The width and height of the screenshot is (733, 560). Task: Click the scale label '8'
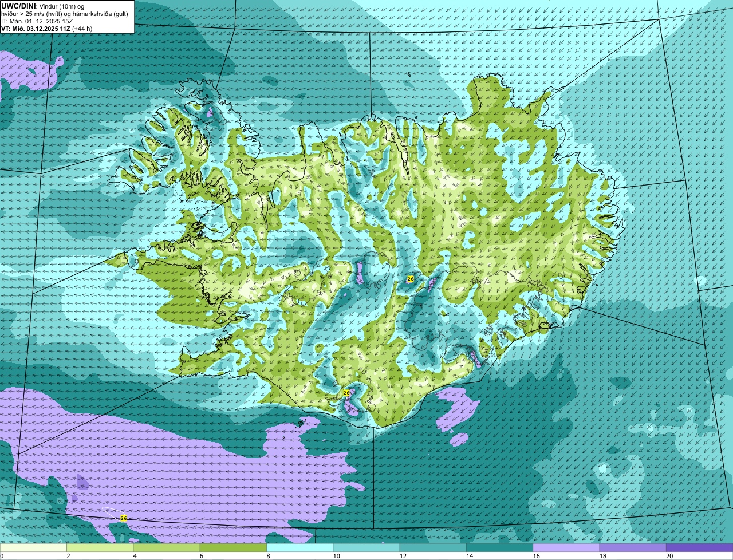[267, 556]
